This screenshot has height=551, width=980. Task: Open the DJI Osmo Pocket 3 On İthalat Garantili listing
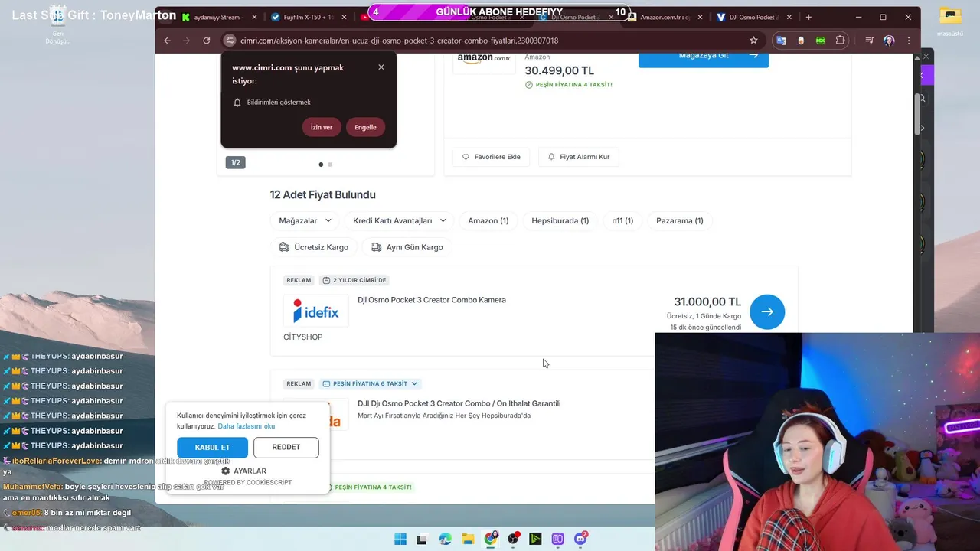(459, 403)
